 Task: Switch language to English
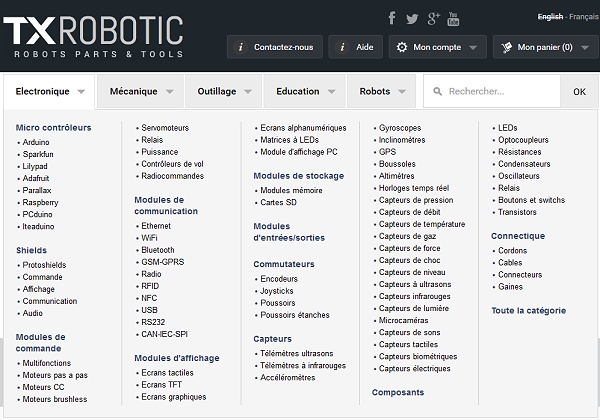[550, 17]
